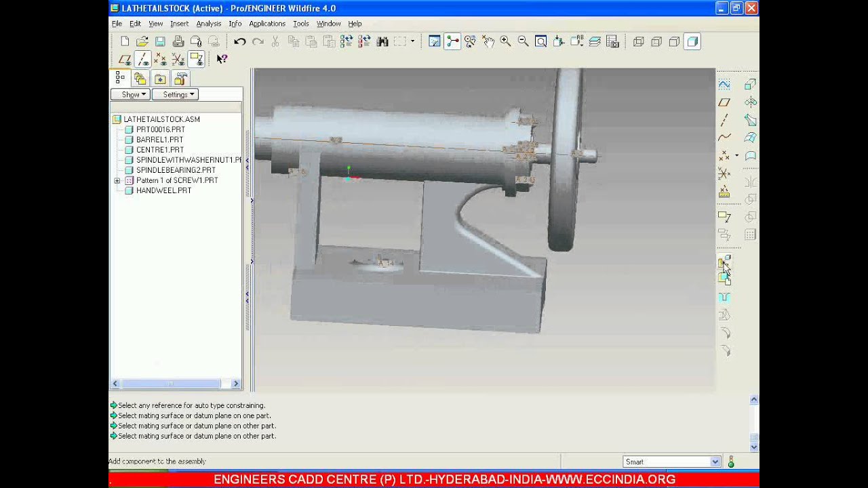Switch to Hidden Line display mode
Image resolution: width=868 pixels, height=488 pixels.
pyautogui.click(x=656, y=42)
